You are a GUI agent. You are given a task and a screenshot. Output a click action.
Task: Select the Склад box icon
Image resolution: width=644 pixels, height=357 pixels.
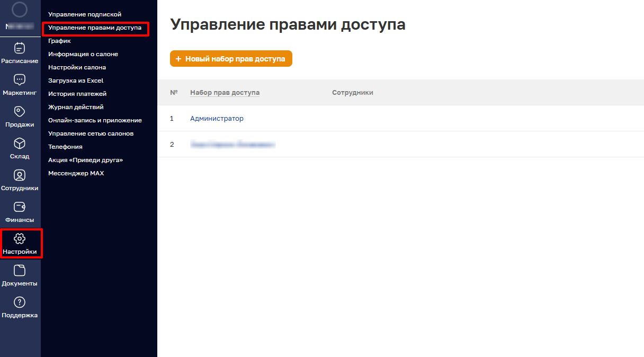(x=20, y=144)
